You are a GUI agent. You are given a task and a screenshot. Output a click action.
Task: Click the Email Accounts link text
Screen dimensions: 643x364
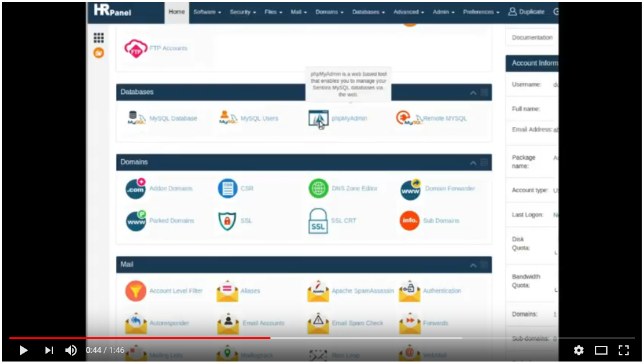click(264, 323)
